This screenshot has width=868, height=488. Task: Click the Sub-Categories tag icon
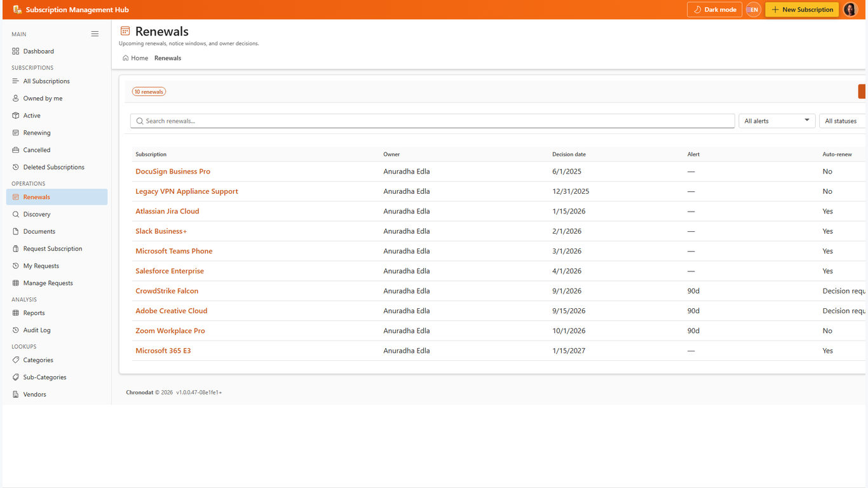pyautogui.click(x=16, y=377)
